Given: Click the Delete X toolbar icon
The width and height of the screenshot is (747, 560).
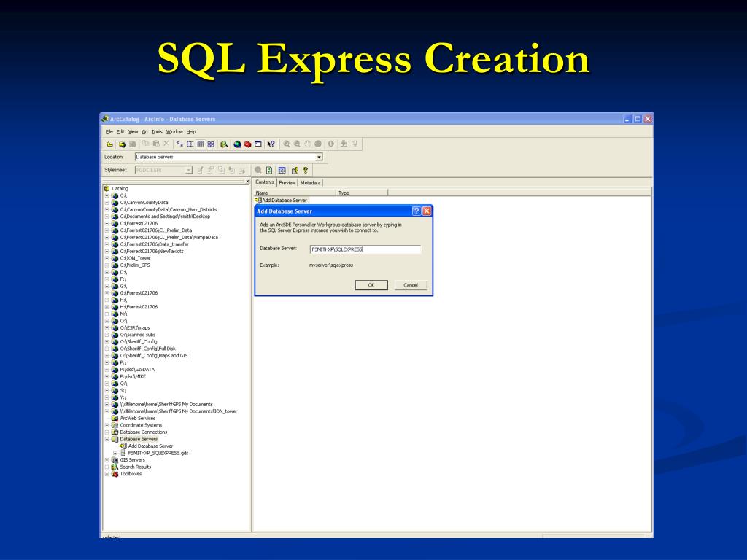Looking at the screenshot, I should click(x=166, y=144).
